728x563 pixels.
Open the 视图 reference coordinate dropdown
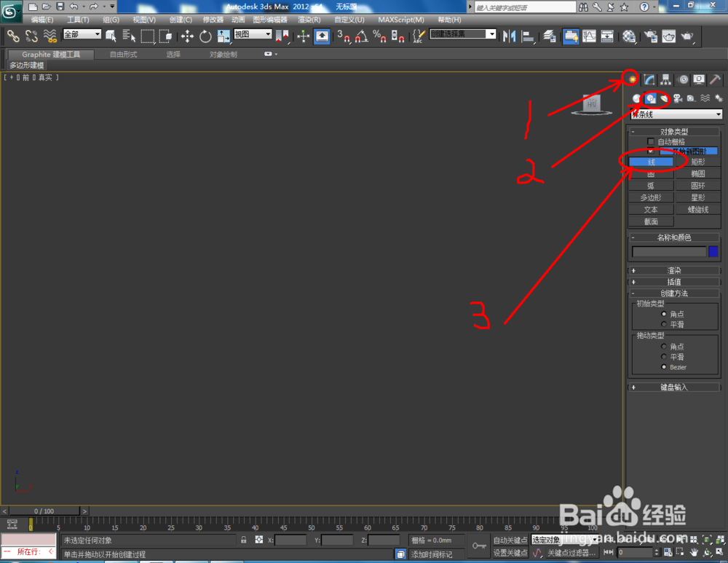(x=253, y=34)
